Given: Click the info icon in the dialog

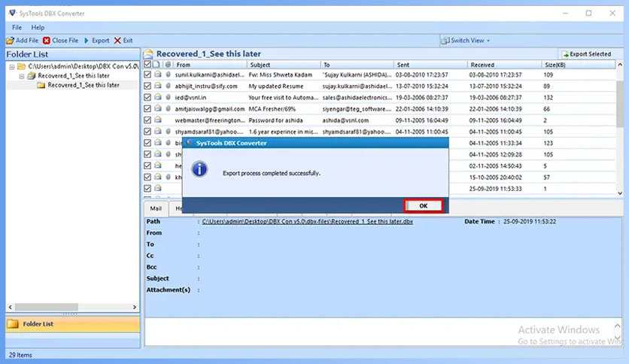Looking at the screenshot, I should pyautogui.click(x=199, y=169).
